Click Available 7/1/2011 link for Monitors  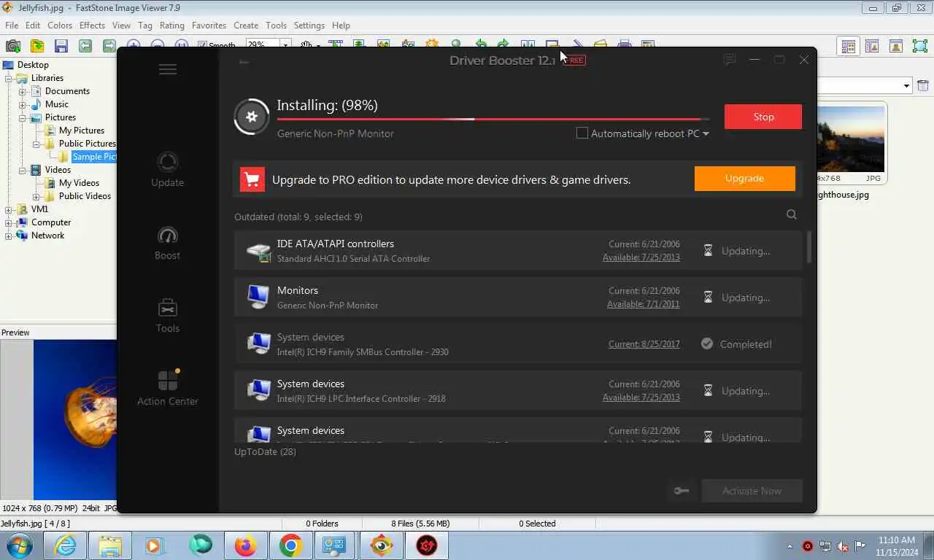pyautogui.click(x=643, y=304)
